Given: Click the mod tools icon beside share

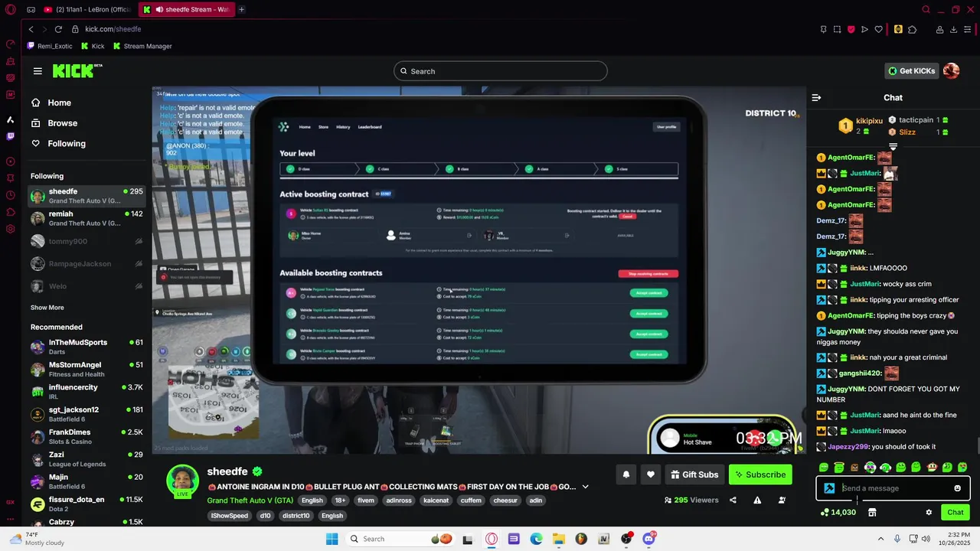Looking at the screenshot, I should coord(782,500).
